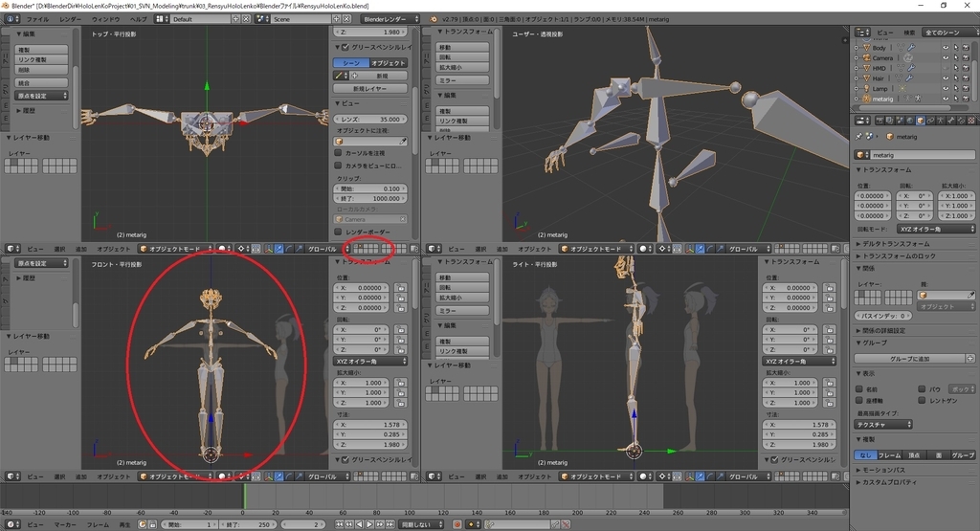Click グループに追加 button
The height and width of the screenshot is (531, 980).
pyautogui.click(x=910, y=359)
